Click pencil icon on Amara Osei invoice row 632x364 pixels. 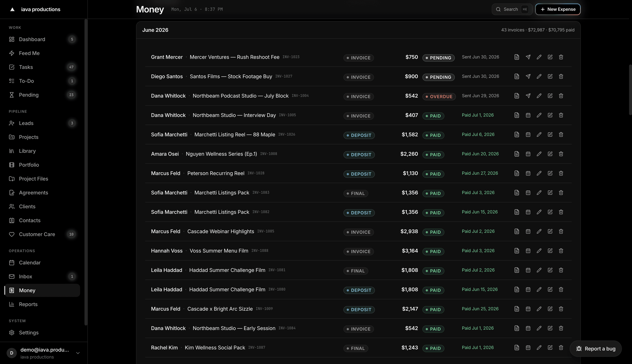[539, 154]
